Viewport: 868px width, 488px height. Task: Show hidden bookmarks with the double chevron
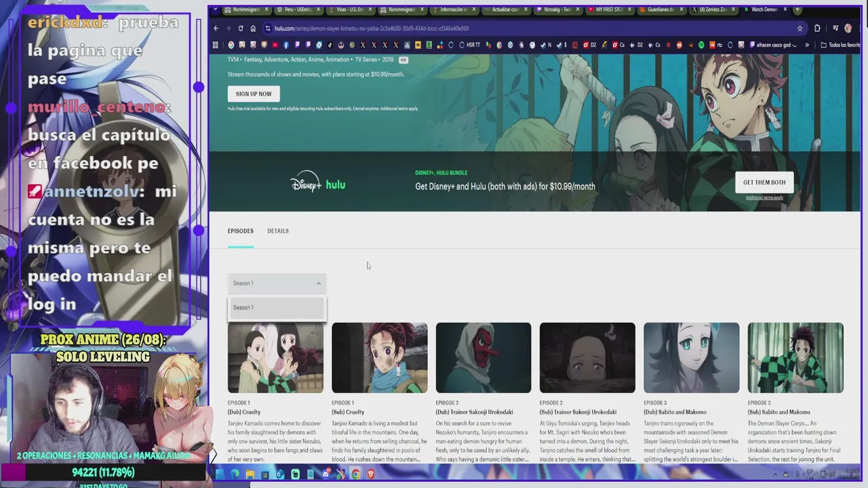pos(807,45)
